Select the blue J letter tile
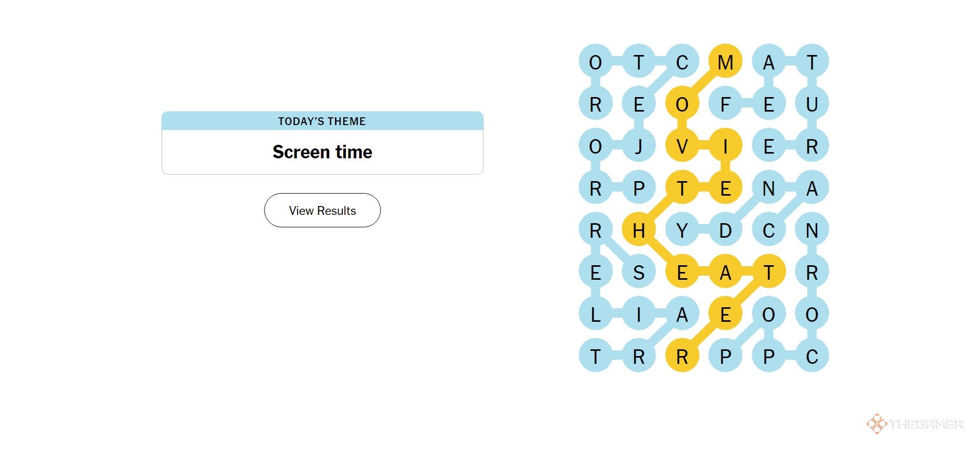 pos(639,146)
